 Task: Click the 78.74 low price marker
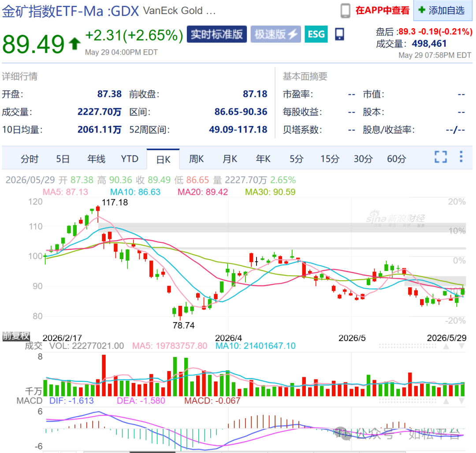[x=184, y=325]
